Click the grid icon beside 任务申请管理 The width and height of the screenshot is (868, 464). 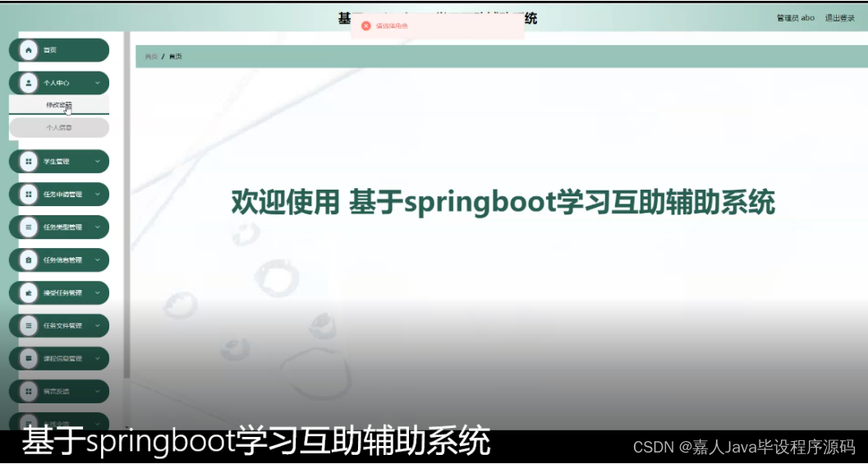click(29, 195)
